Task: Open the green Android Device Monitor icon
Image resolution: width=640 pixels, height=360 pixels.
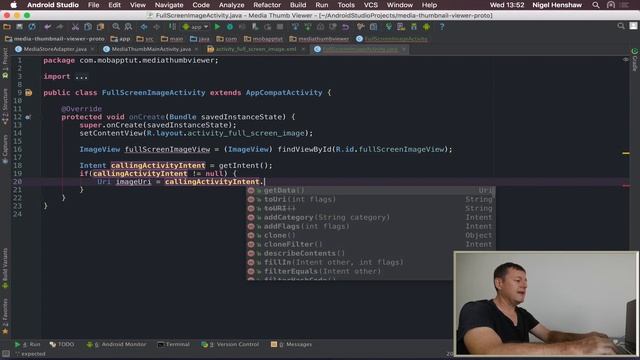Action: 427,27
